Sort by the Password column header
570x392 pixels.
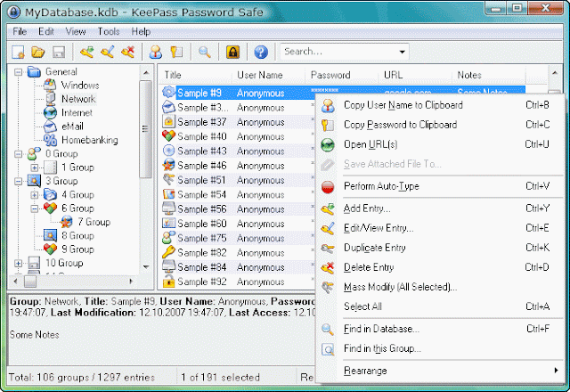(x=342, y=75)
